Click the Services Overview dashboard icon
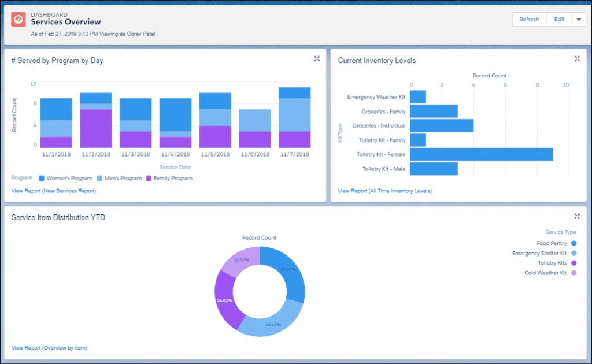 17,19
